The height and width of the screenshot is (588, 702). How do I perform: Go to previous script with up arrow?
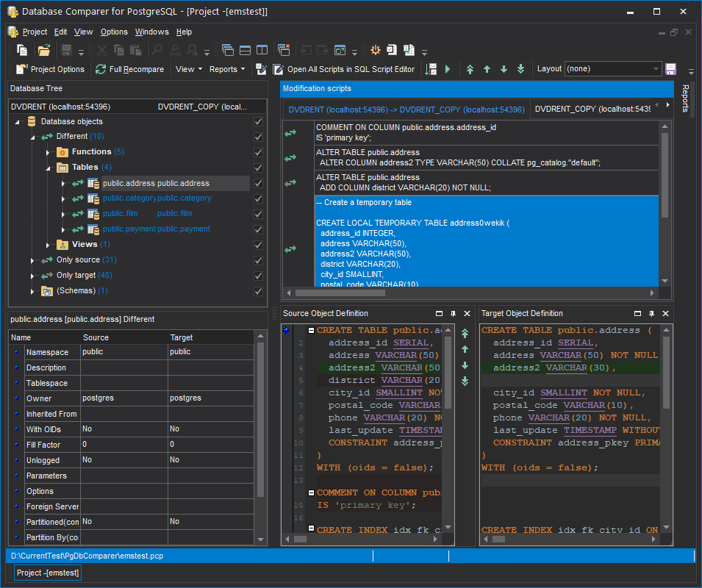[487, 69]
